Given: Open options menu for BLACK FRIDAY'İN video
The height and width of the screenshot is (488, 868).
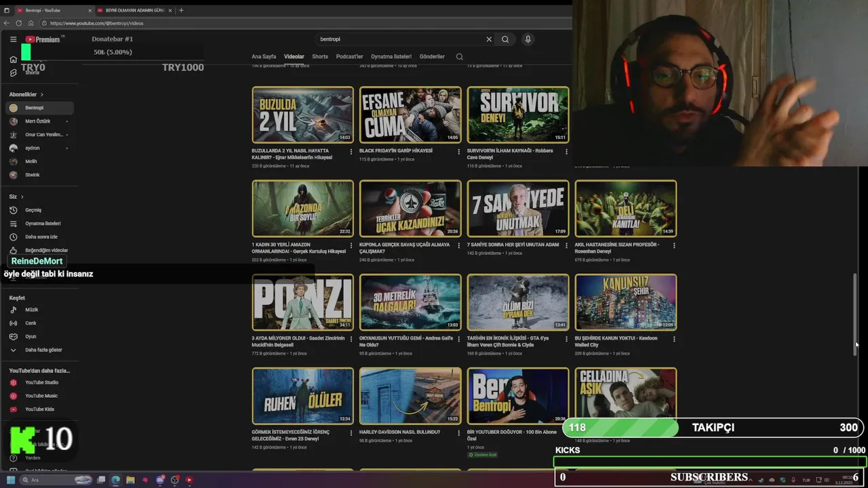Looking at the screenshot, I should click(458, 152).
